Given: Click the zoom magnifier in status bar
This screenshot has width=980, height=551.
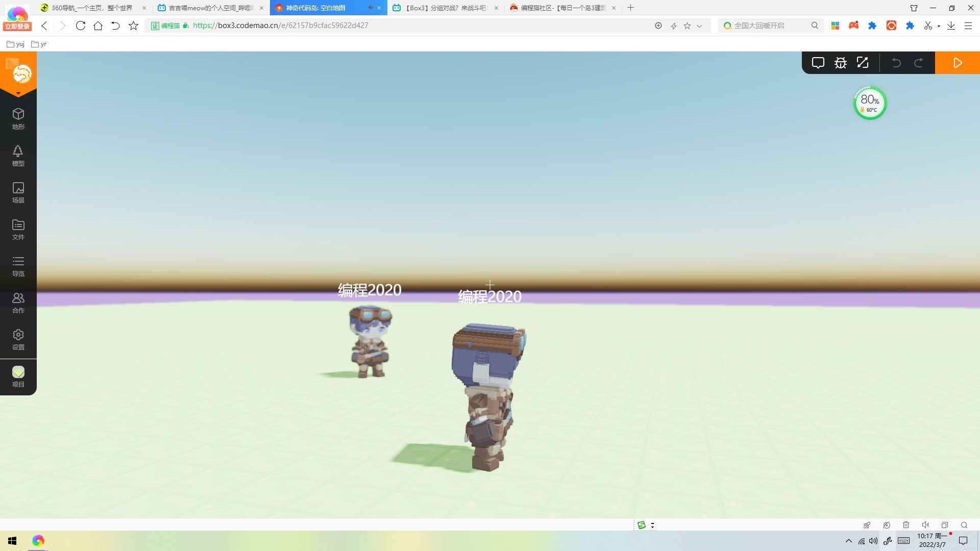Looking at the screenshot, I should (x=964, y=525).
